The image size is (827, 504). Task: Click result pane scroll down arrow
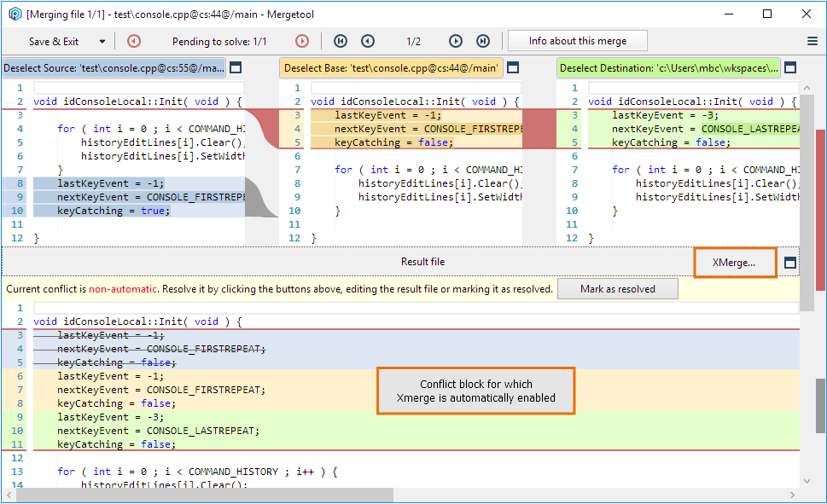pyautogui.click(x=807, y=481)
